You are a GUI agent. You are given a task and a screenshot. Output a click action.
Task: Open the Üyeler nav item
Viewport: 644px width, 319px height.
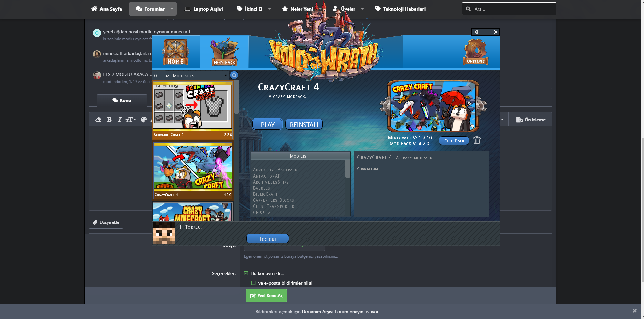(344, 9)
